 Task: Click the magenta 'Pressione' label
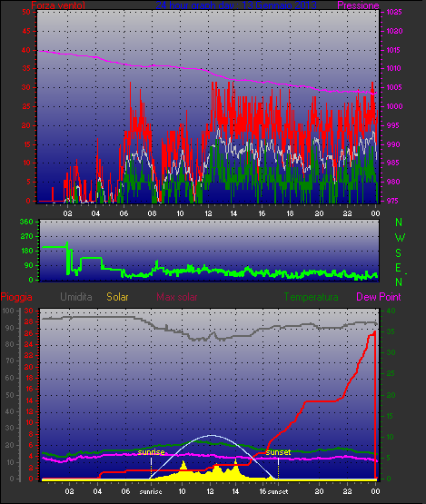[x=358, y=5]
